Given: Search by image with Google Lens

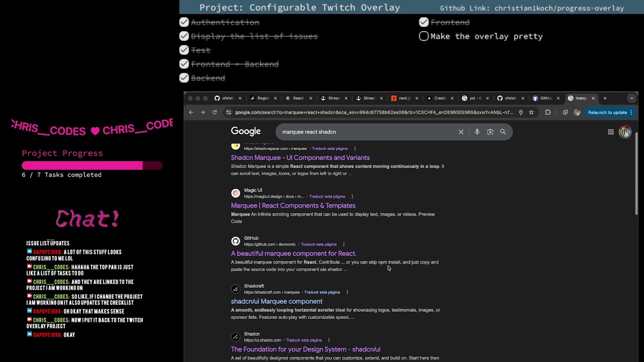Looking at the screenshot, I should [490, 132].
